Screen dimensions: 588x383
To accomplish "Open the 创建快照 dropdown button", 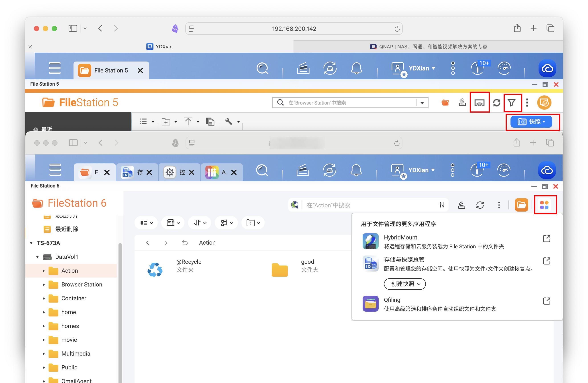I will click(x=404, y=284).
